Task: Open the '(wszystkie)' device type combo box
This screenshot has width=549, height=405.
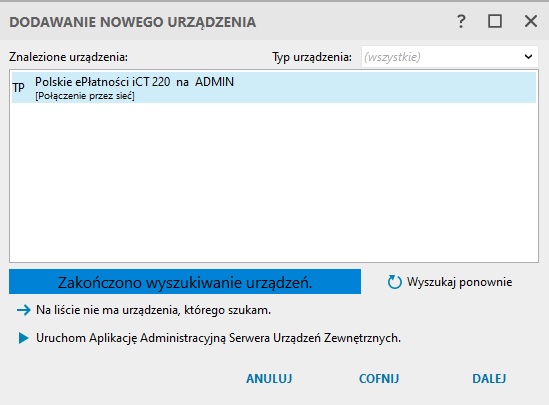Action: (x=450, y=56)
